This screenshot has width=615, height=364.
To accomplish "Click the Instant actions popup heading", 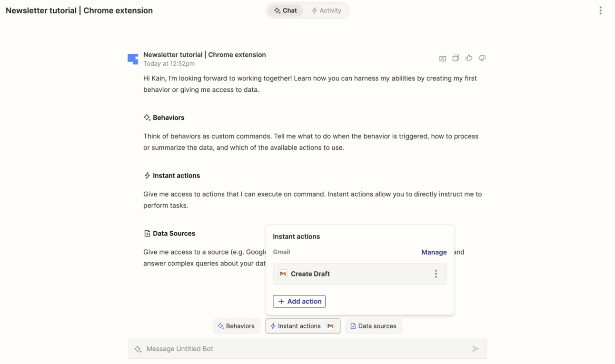I will [x=296, y=236].
